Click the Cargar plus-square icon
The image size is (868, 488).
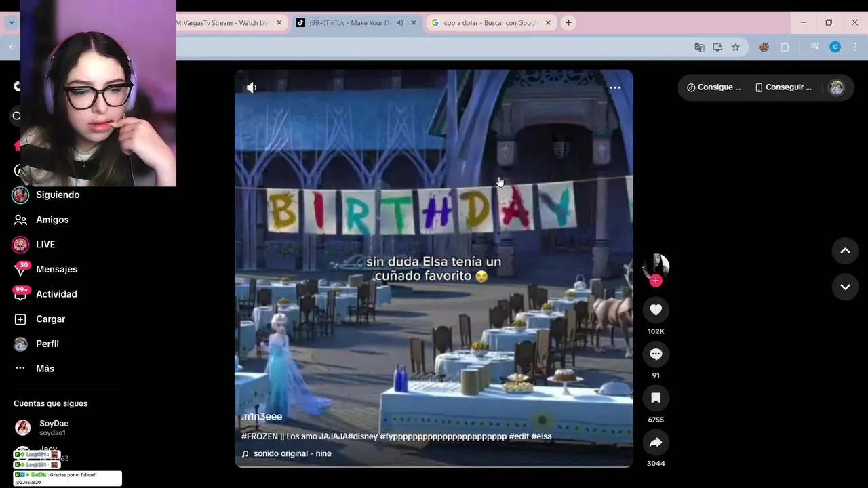coord(20,319)
